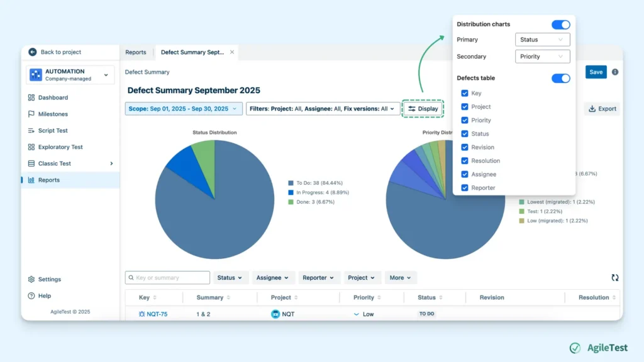This screenshot has height=362, width=644.
Task: Open Classic Test in the sidebar
Action: coord(55,163)
